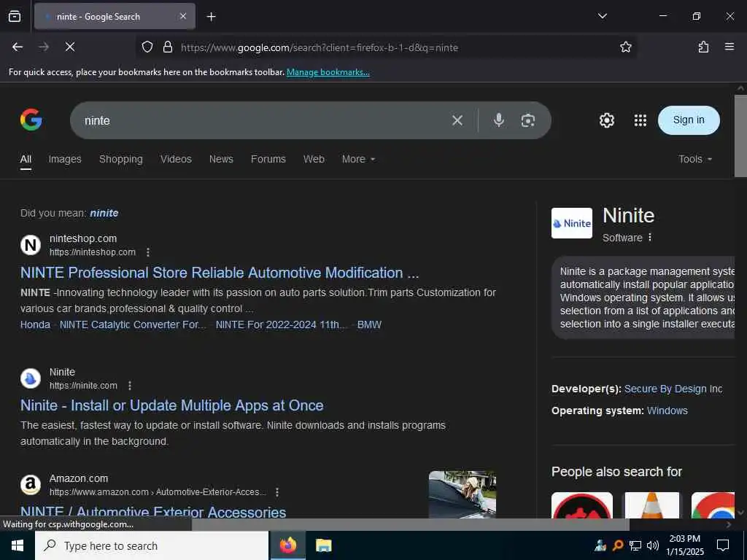Screen dimensions: 747x560
Task: Open first red People also search thumbnail
Action: point(581,505)
